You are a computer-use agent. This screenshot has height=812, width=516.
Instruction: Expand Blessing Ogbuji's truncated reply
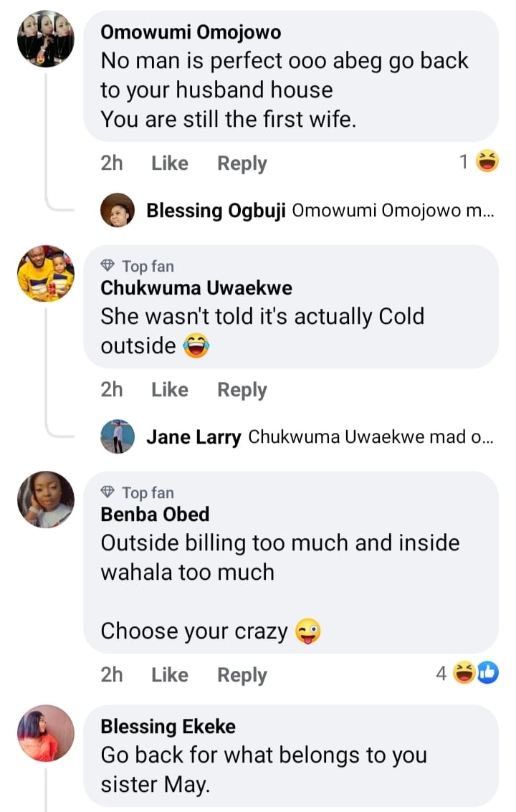(393, 211)
